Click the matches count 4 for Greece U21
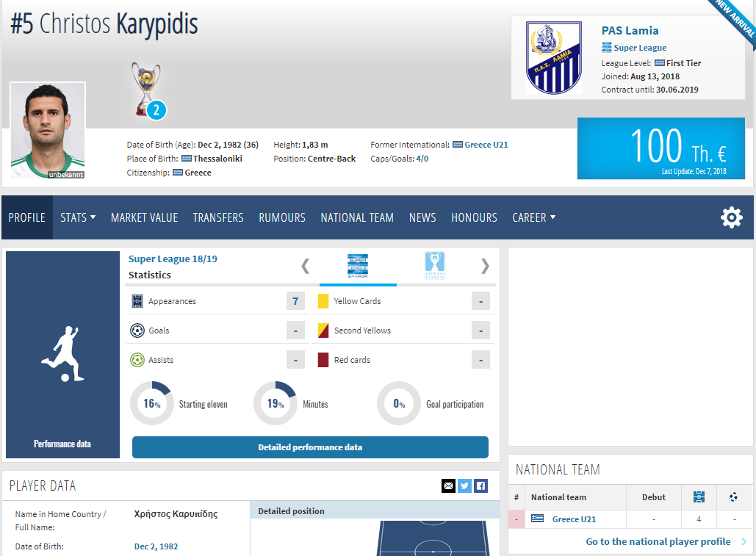Image resolution: width=756 pixels, height=556 pixels. click(699, 519)
